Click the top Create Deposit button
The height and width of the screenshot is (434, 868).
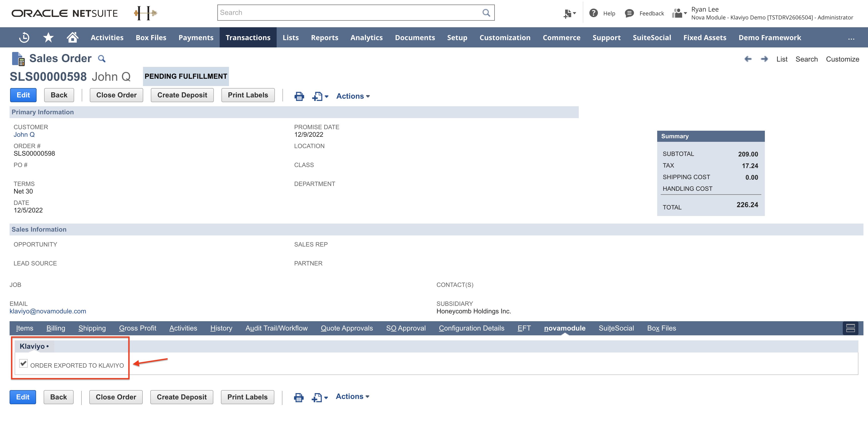pos(182,95)
